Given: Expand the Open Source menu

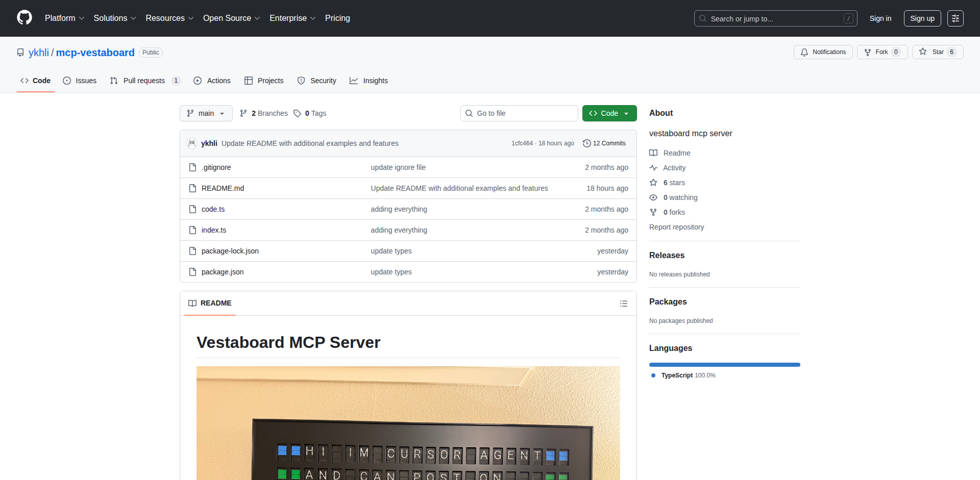Looking at the screenshot, I should tap(232, 18).
